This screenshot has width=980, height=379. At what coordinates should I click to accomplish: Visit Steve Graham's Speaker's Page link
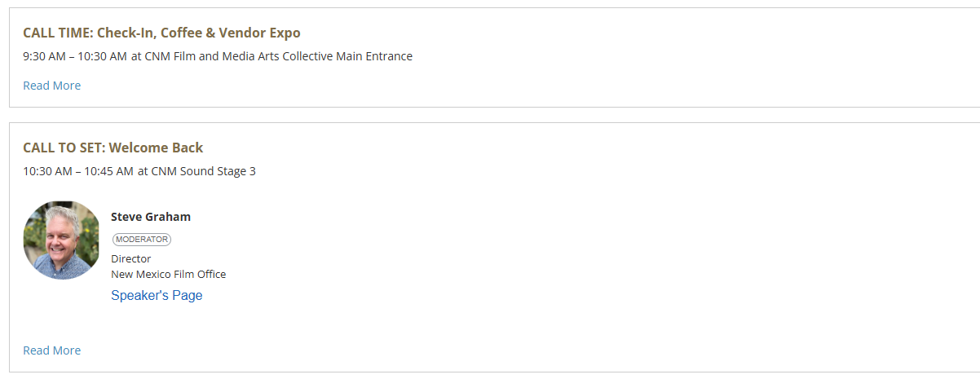click(x=157, y=295)
